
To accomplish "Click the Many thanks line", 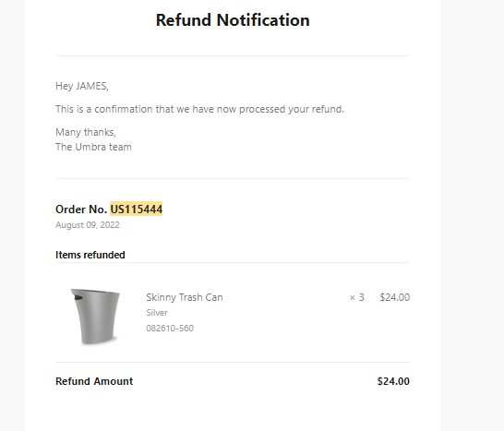I will pyautogui.click(x=86, y=132).
